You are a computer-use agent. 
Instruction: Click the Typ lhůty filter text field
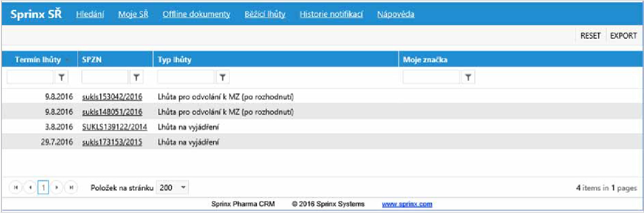point(186,77)
